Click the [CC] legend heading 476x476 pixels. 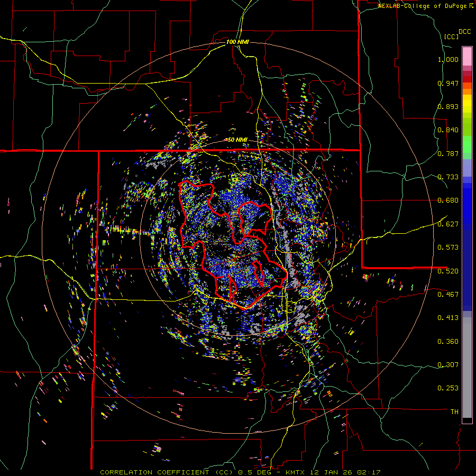point(452,36)
